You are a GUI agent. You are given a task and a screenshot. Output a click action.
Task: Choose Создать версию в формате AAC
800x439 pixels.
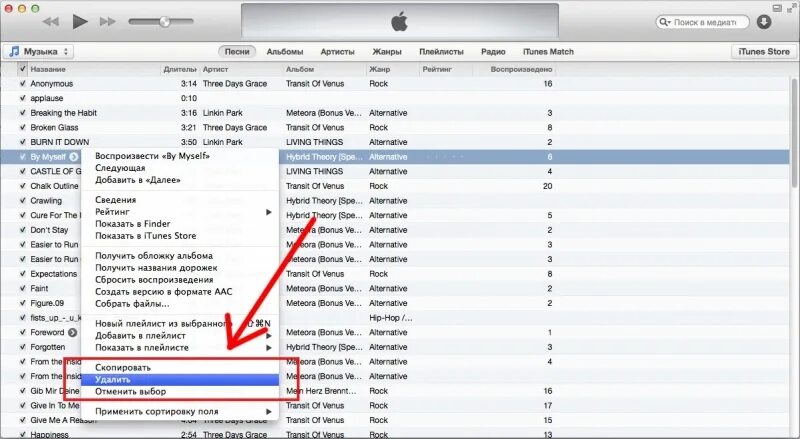(x=180, y=291)
